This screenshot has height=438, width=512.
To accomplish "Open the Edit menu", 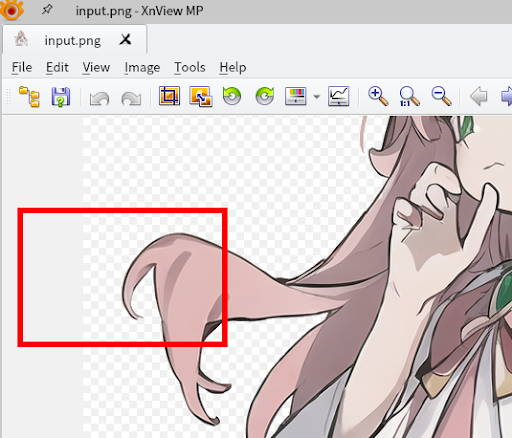I will tap(57, 68).
